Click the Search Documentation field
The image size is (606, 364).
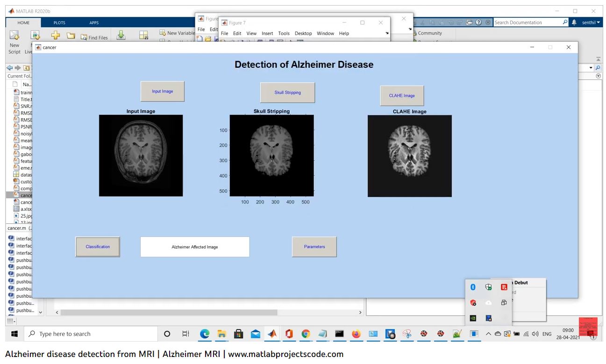tap(528, 22)
